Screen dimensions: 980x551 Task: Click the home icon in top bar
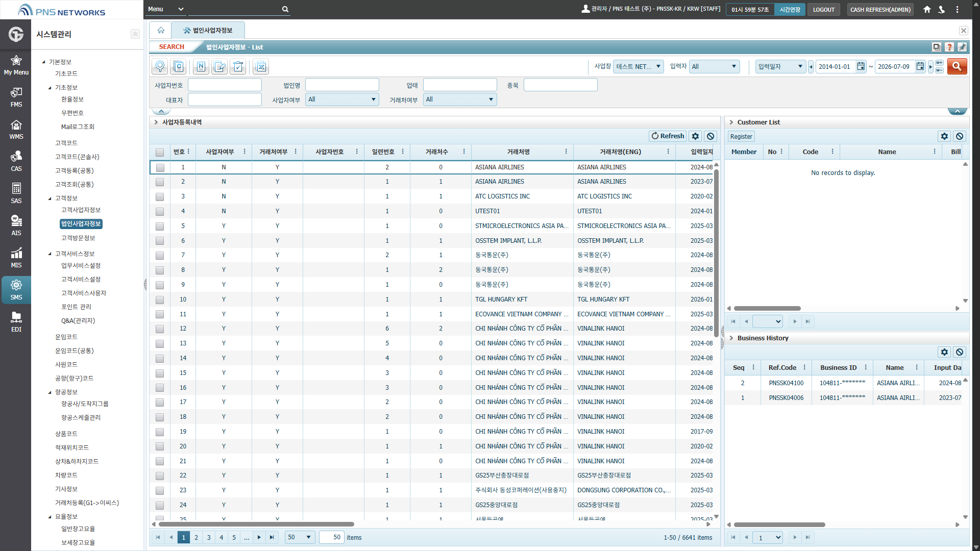(927, 9)
